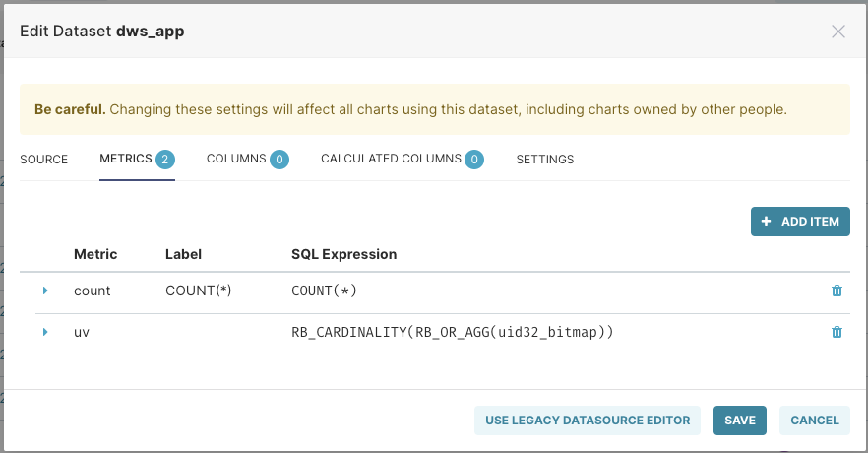868x453 pixels.
Task: Go to the Settings tab
Action: pos(545,160)
